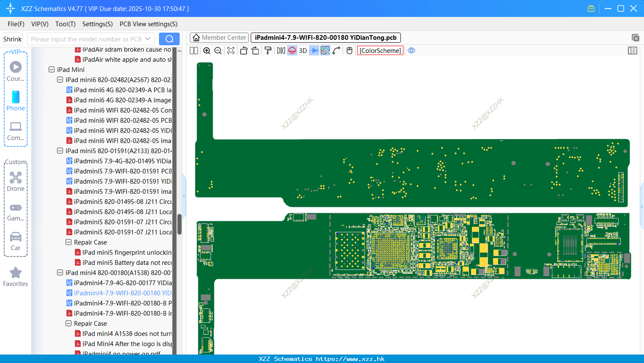
Task: Open the Course category icon
Action: 16,71
